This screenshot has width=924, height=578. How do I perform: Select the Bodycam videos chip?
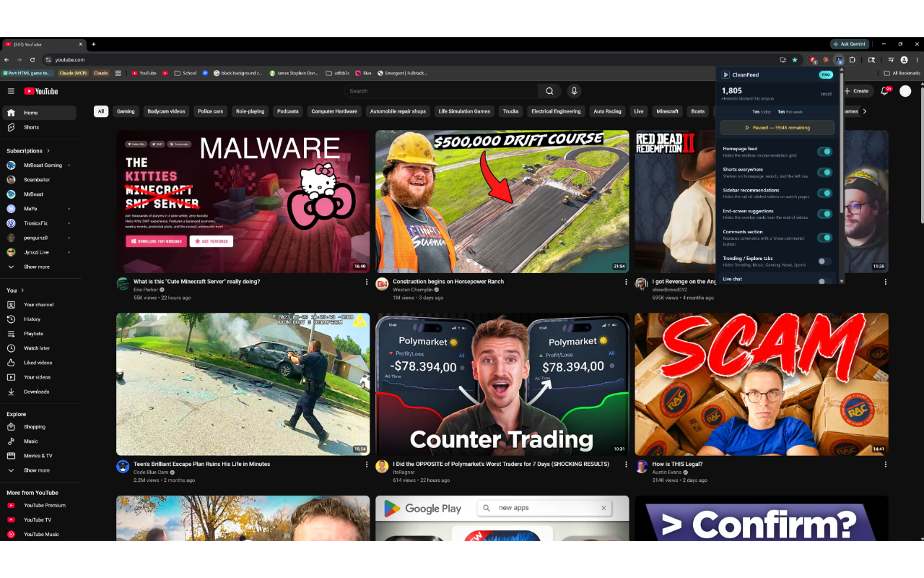[166, 111]
